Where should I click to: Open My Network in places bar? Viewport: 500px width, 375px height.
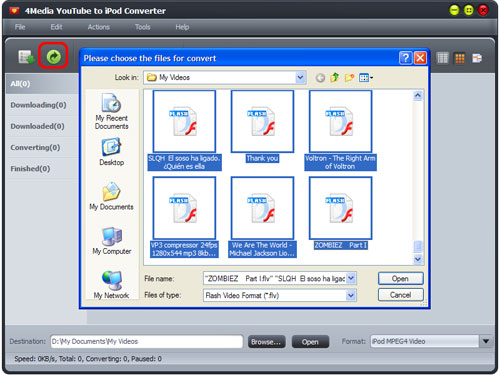pos(111,284)
